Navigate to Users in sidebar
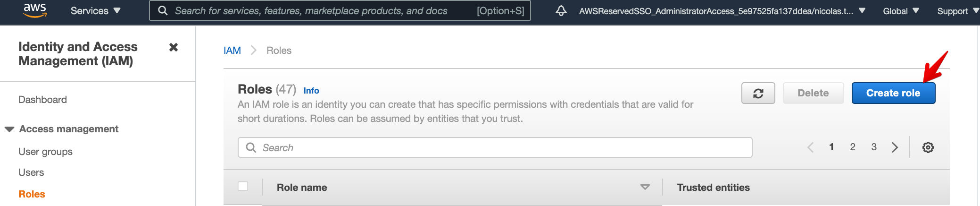 (x=31, y=172)
